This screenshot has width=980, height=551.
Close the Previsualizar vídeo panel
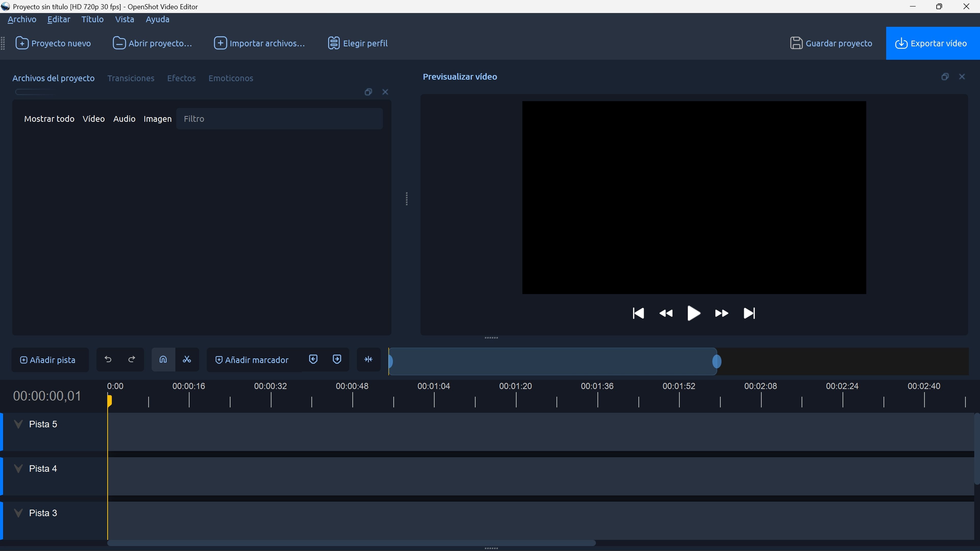click(x=962, y=77)
